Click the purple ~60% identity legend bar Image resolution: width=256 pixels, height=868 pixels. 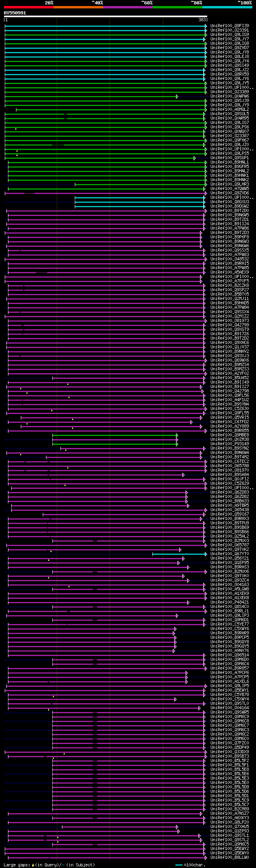click(x=128, y=7)
